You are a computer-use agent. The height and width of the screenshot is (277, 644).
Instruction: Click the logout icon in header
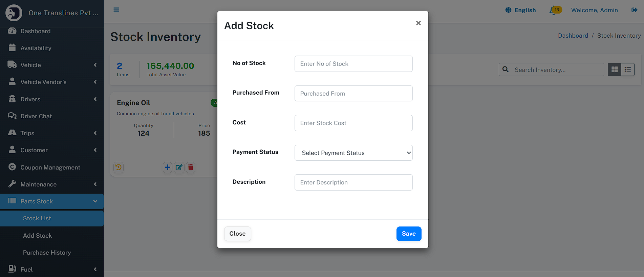(x=635, y=10)
